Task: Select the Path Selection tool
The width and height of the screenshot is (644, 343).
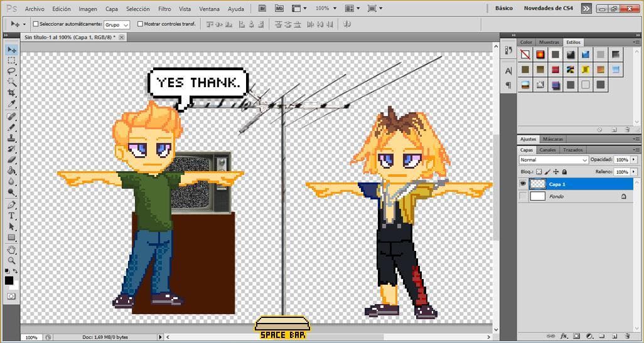Action: coord(11,226)
